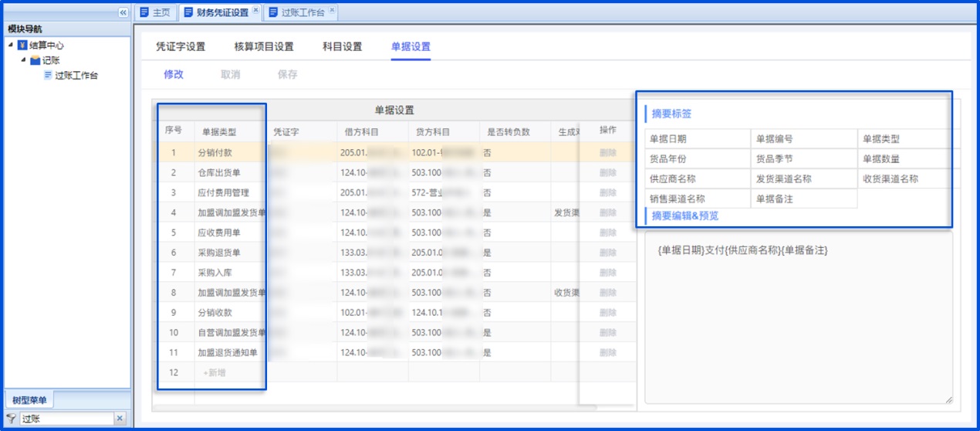Select the 自营调加盟发货单 row
Screen dimensions: 980x431
pyautogui.click(x=394, y=333)
